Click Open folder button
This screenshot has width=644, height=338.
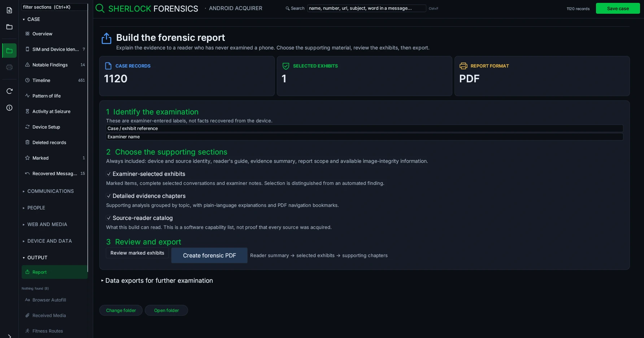166,310
